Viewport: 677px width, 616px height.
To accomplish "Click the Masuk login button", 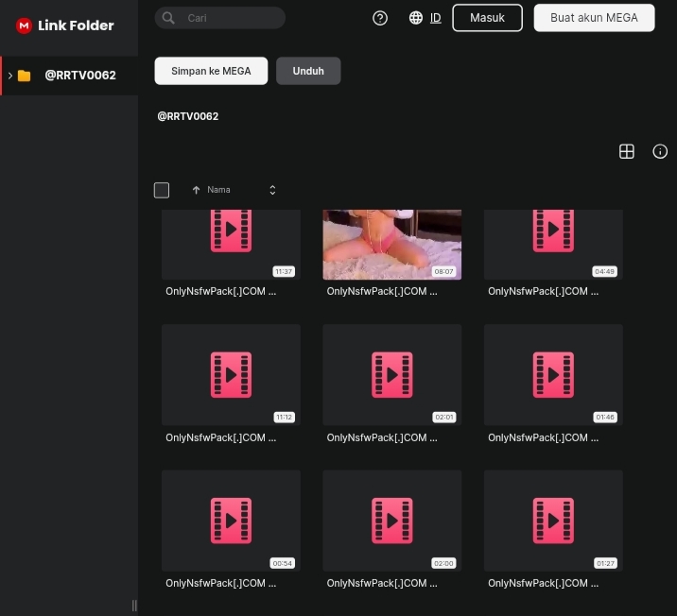I will pyautogui.click(x=487, y=18).
